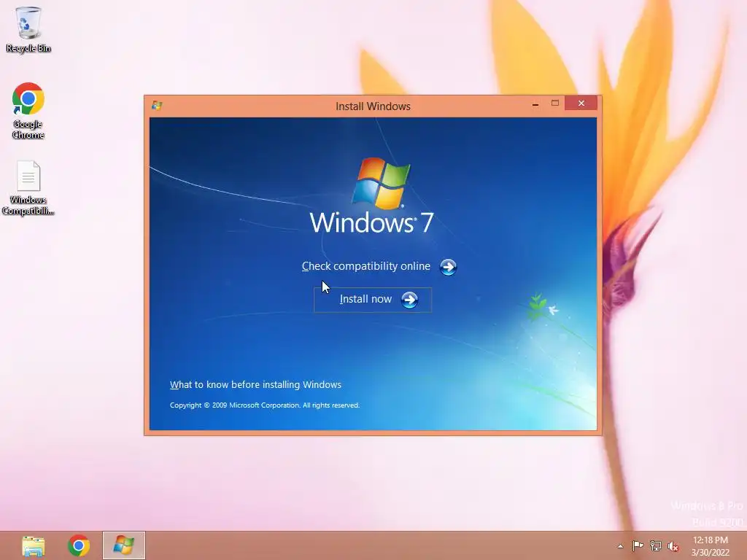The image size is (747, 560).
Task: Launch Google Chrome from the taskbar
Action: click(79, 545)
